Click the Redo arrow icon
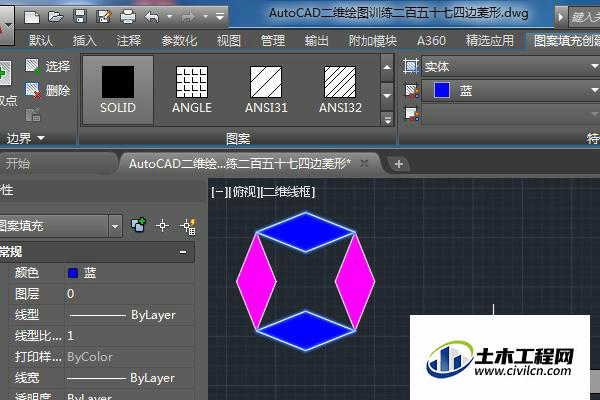This screenshot has height=400, width=600. (188, 17)
